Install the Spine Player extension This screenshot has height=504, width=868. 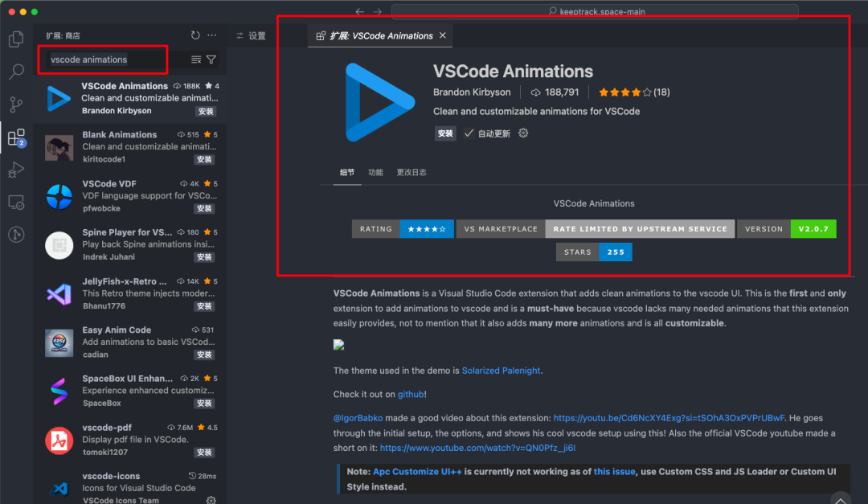tap(204, 257)
